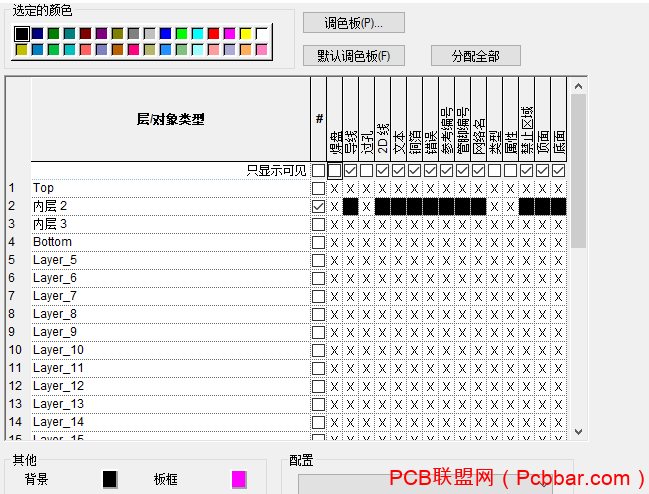Enable 类型 checkbox in 只显示可见 row

pyautogui.click(x=494, y=170)
